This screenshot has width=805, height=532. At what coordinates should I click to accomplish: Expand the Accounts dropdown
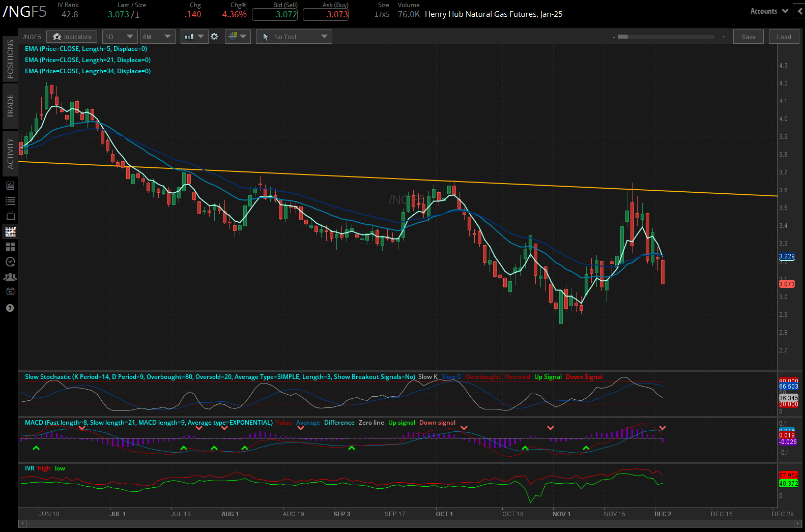pos(769,11)
